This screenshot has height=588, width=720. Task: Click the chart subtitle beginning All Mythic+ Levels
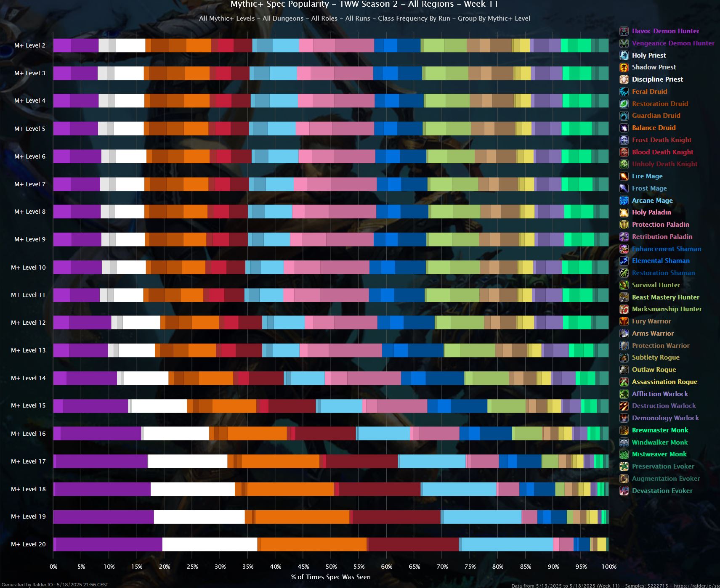[364, 19]
